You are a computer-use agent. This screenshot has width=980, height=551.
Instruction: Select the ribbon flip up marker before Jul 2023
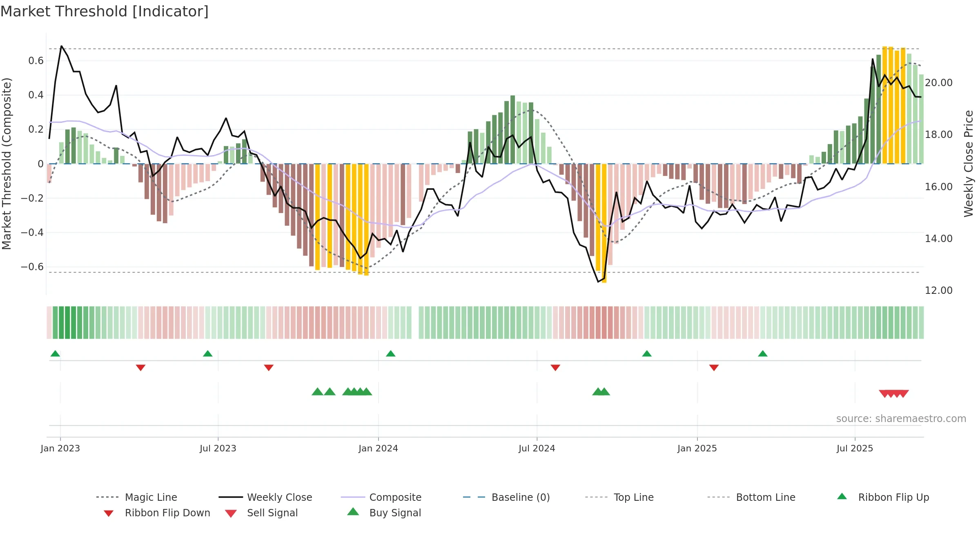pos(207,353)
